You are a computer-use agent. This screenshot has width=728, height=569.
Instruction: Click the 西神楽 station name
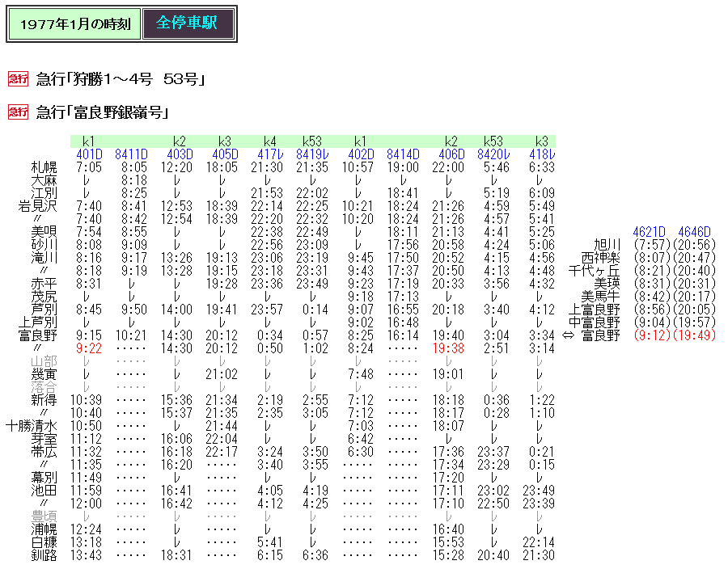click(x=600, y=258)
